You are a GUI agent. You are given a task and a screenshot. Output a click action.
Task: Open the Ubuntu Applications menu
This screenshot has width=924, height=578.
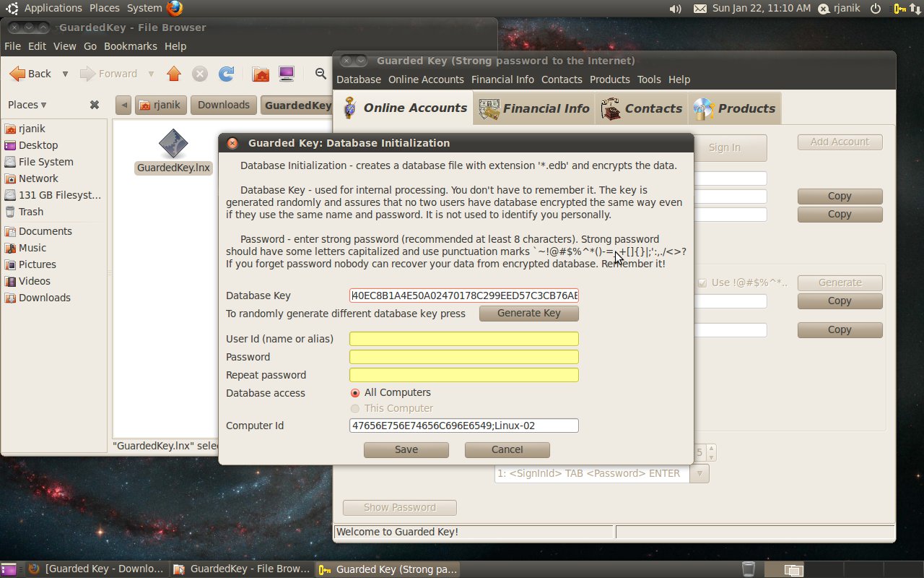click(53, 8)
